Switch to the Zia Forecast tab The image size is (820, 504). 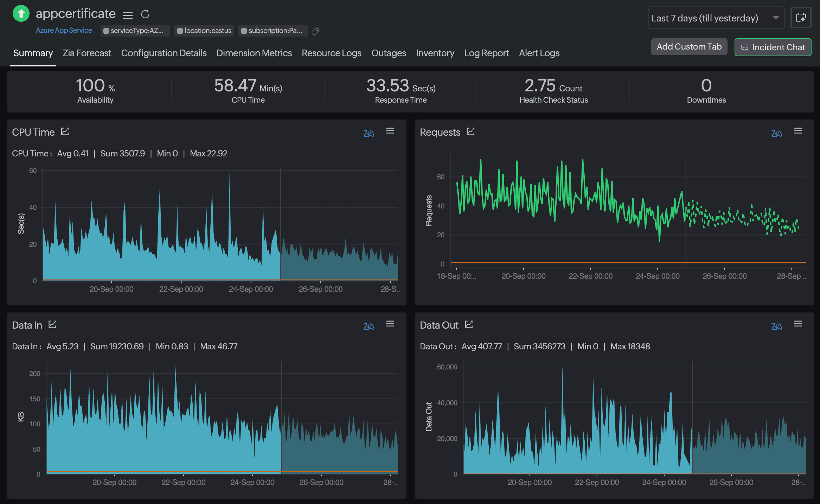pyautogui.click(x=87, y=53)
